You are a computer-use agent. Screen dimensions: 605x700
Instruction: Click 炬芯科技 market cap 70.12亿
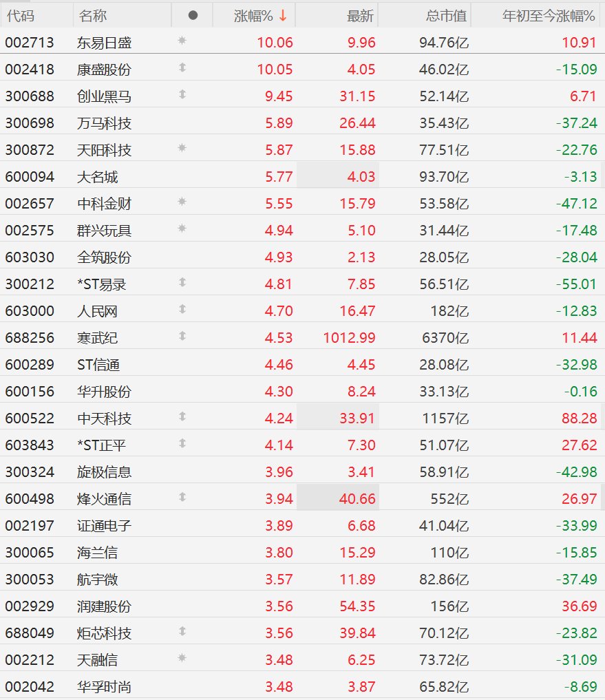pyautogui.click(x=444, y=633)
